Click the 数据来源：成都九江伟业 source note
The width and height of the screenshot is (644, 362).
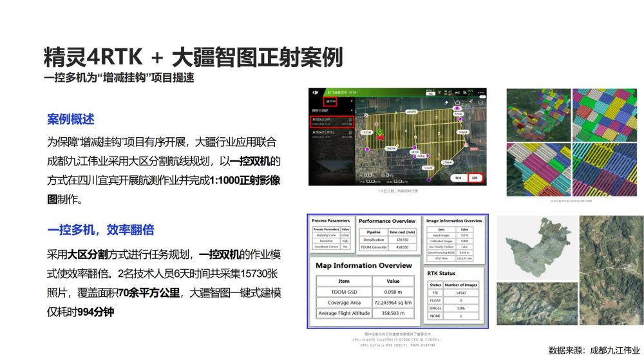click(x=594, y=350)
